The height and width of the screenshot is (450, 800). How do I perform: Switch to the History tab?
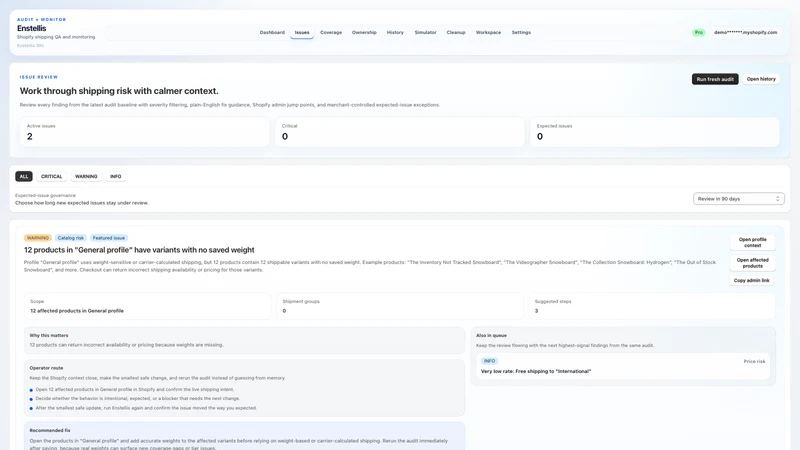point(395,32)
